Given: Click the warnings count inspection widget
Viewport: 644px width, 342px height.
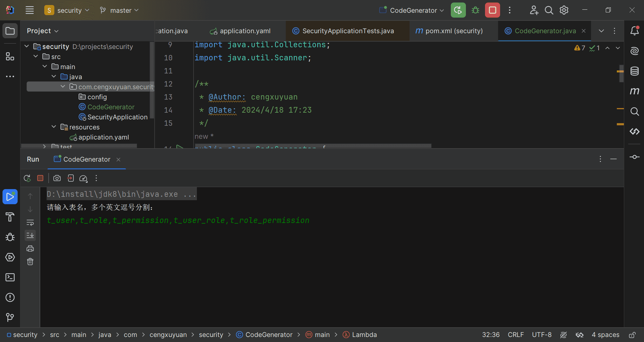Looking at the screenshot, I should (580, 48).
